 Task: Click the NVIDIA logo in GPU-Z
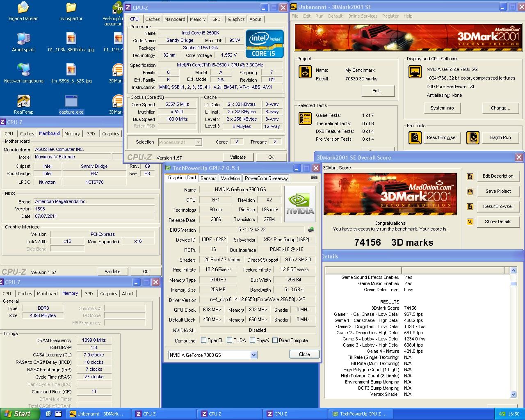tap(300, 204)
